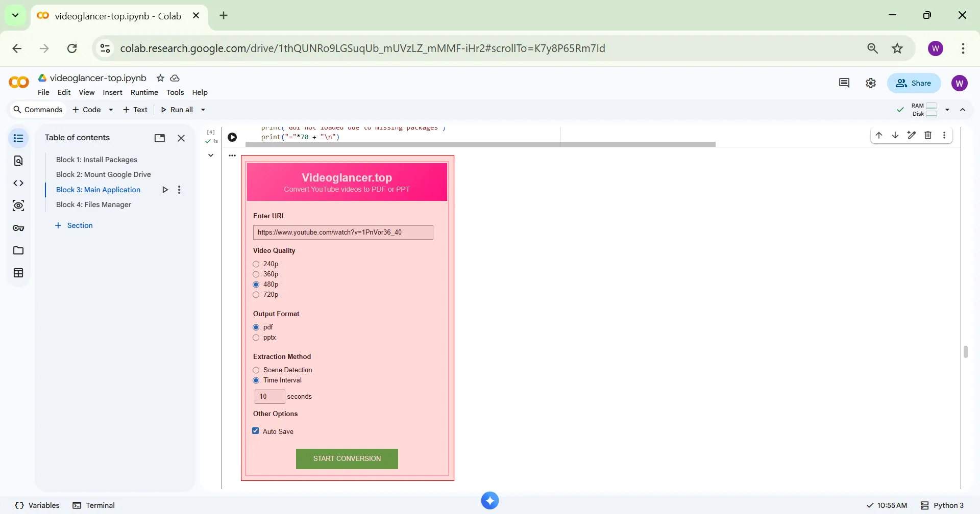Close the Table of contents panel
Viewport: 980px width, 514px height.
tap(181, 138)
